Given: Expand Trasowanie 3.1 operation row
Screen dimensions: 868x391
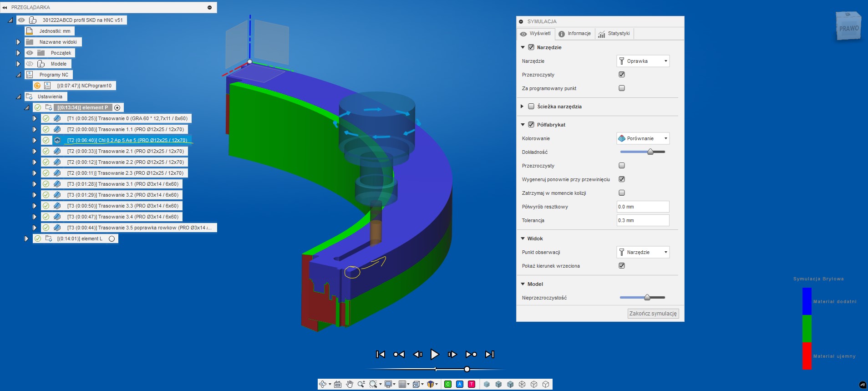Looking at the screenshot, I should click(x=35, y=184).
